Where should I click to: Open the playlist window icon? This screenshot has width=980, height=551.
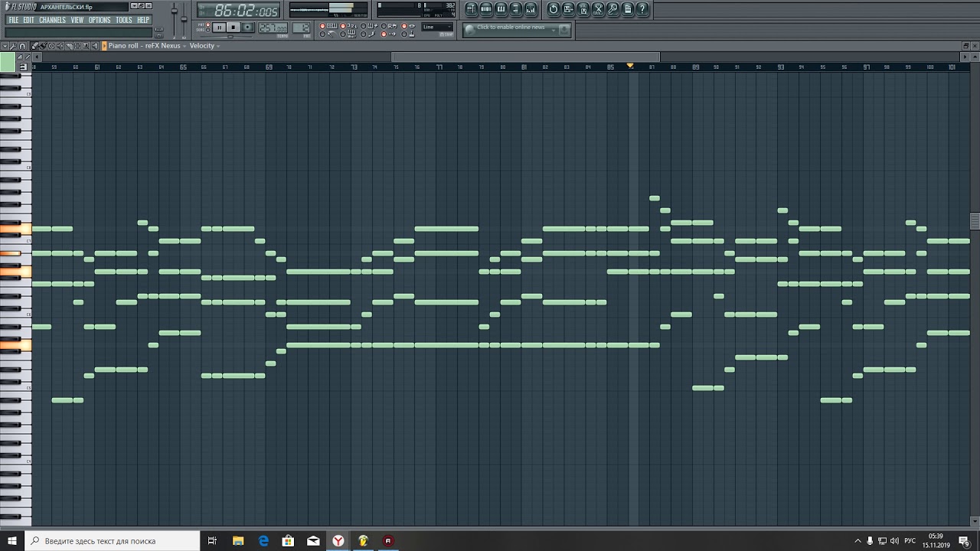tap(471, 9)
